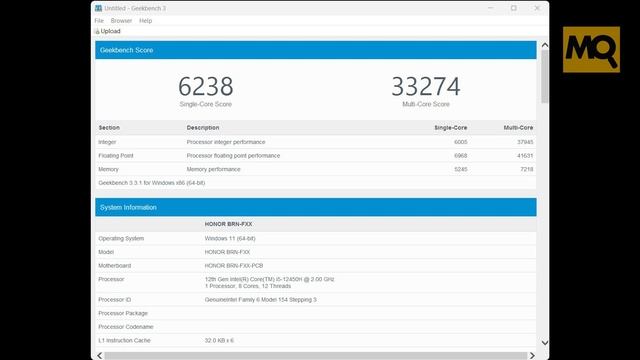Click the HONOR BRN-FXX-PCB value
Screen dimensions: 640x360
pyautogui.click(x=234, y=266)
